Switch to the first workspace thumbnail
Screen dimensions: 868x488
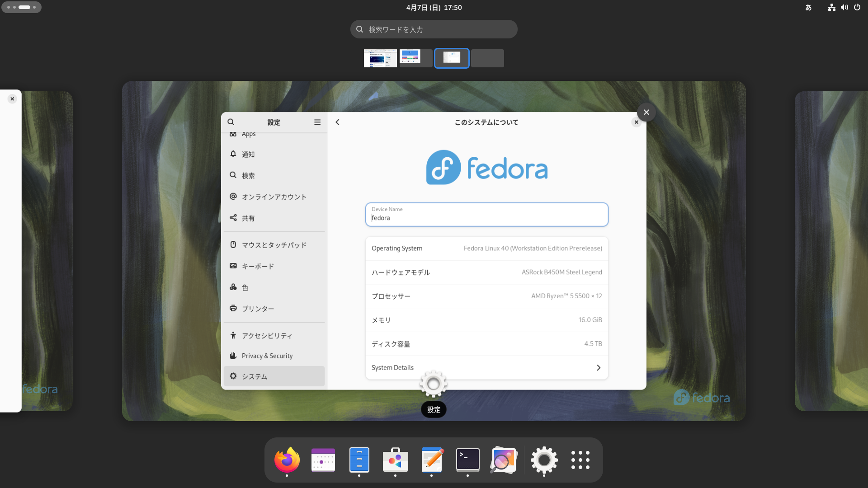[380, 58]
